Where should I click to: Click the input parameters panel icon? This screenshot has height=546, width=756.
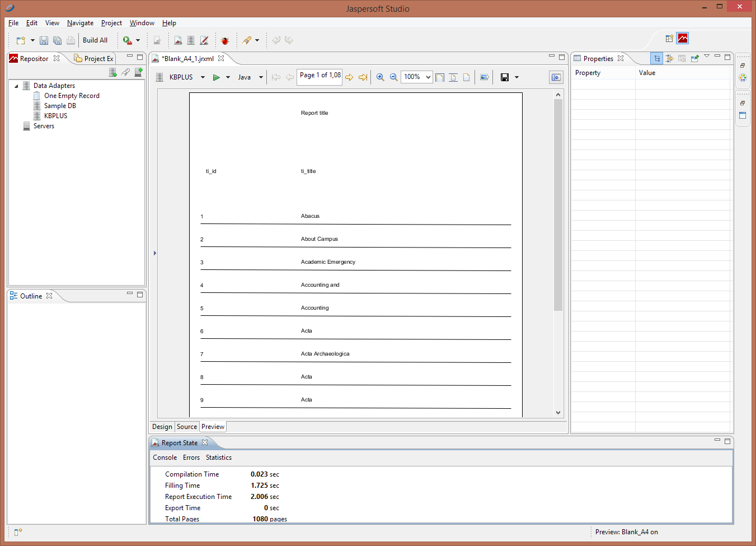(x=556, y=77)
